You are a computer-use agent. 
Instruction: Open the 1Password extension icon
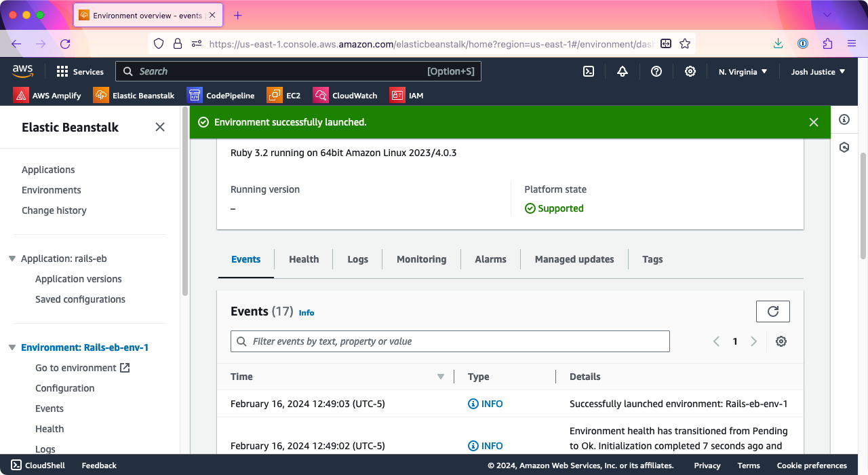pos(803,43)
